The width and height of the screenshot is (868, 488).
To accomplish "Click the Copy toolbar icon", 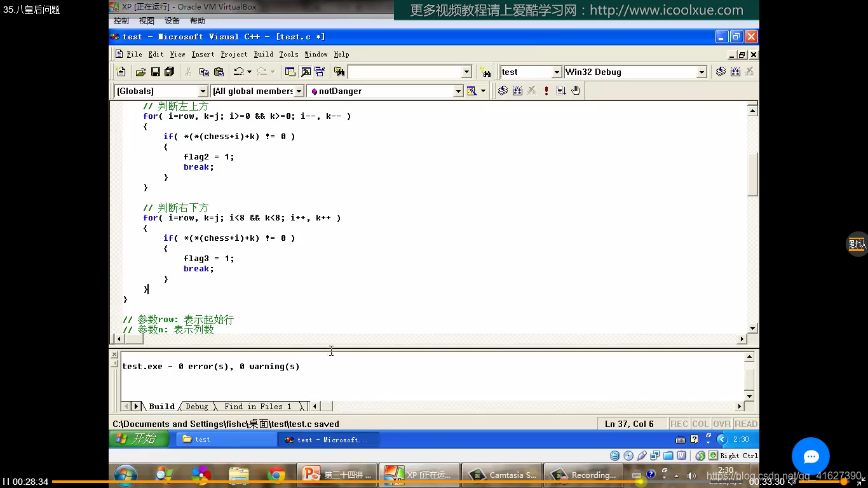I will pos(203,72).
